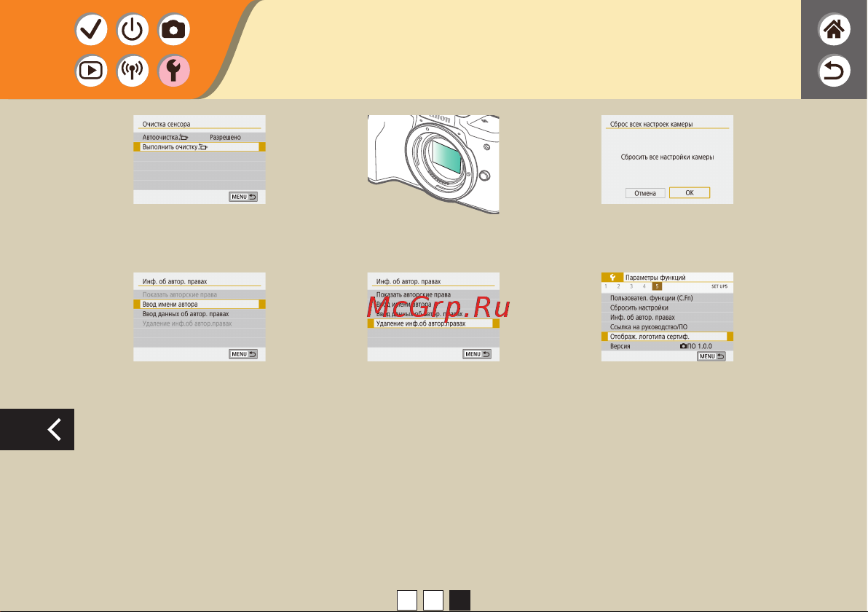Select tab 3 in function settings
Screen dimensions: 868x612
pos(631,286)
